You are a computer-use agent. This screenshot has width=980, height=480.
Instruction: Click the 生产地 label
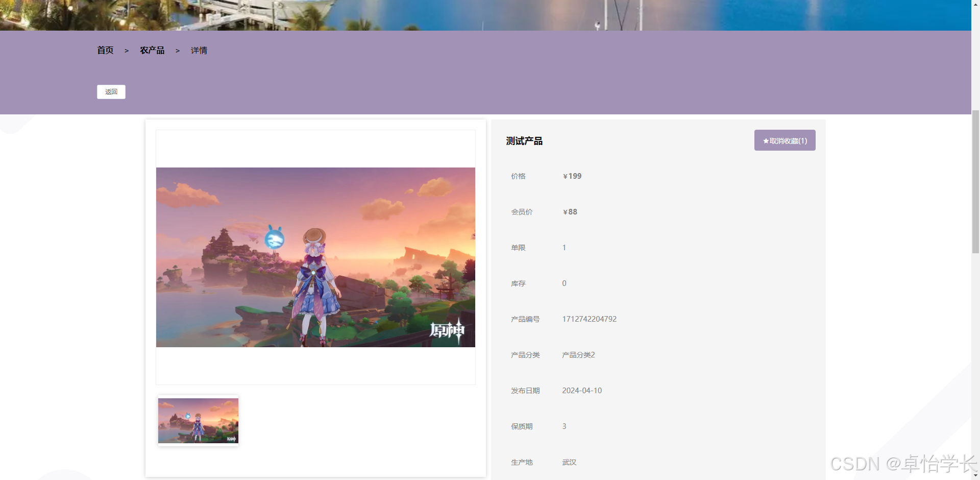coord(522,462)
